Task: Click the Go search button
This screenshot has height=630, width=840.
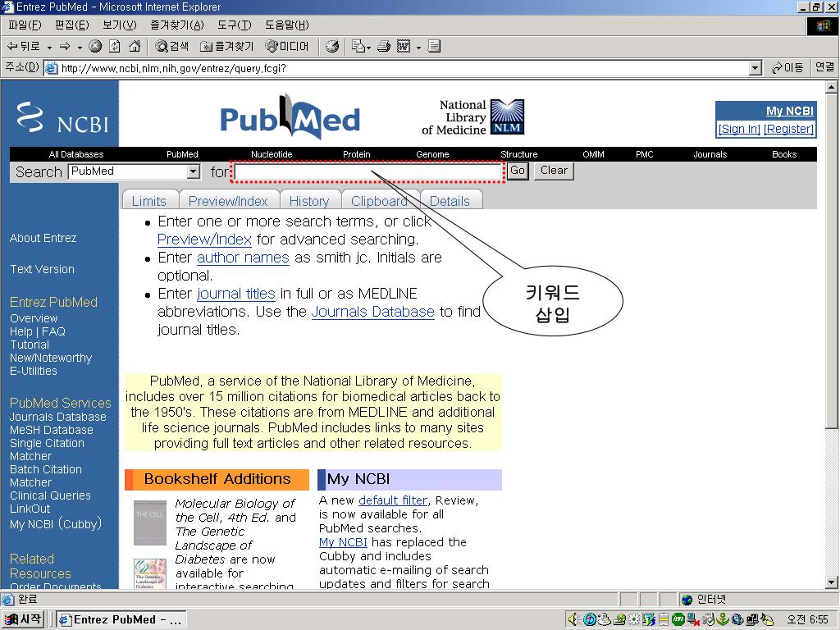Action: point(518,171)
